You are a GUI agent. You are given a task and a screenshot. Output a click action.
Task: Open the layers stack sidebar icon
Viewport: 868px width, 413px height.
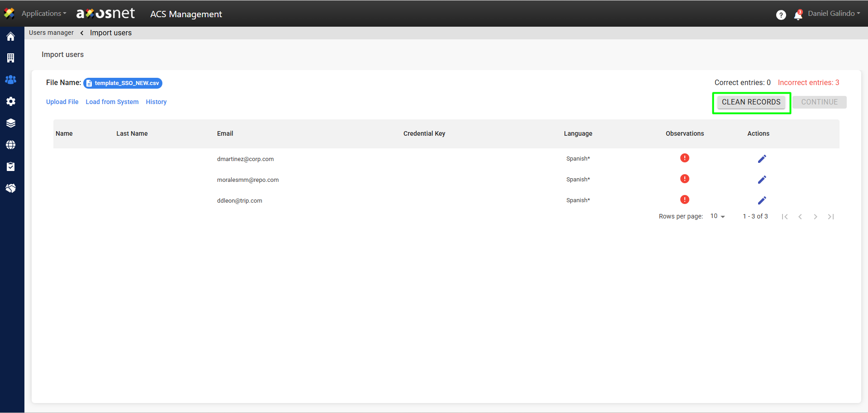pos(11,123)
